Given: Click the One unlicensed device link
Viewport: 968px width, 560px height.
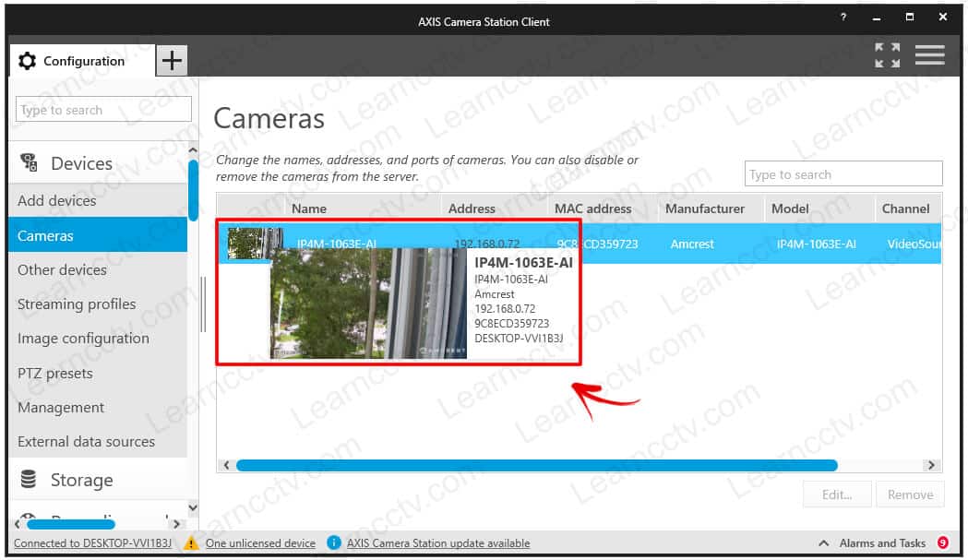Looking at the screenshot, I should pos(260,543).
